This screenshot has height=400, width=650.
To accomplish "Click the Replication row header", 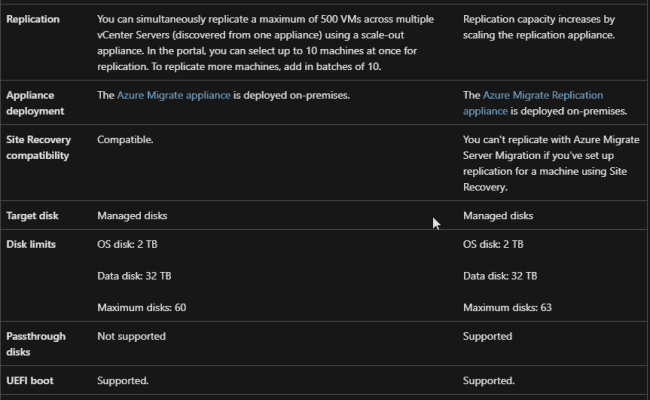I will [x=33, y=19].
